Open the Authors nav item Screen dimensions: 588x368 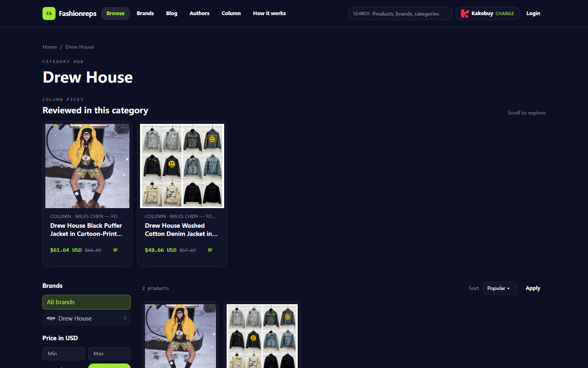[x=199, y=13]
